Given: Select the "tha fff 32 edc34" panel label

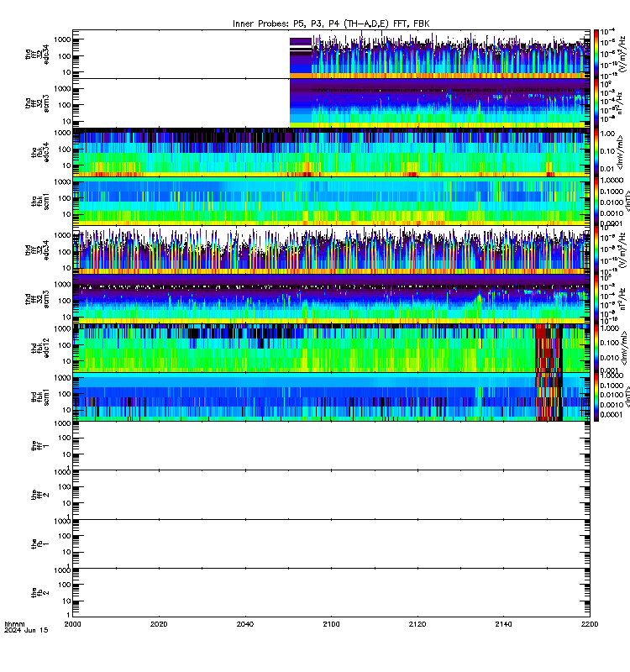Looking at the screenshot, I should point(38,54).
